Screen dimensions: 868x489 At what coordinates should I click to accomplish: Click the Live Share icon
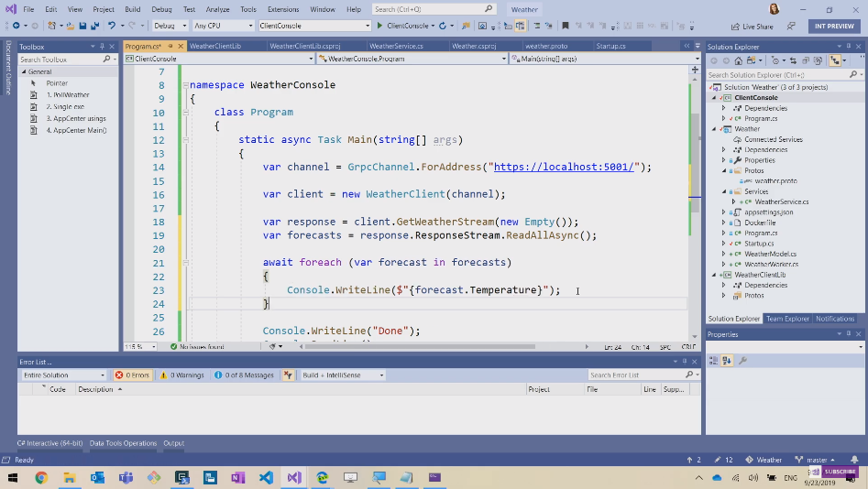(734, 27)
